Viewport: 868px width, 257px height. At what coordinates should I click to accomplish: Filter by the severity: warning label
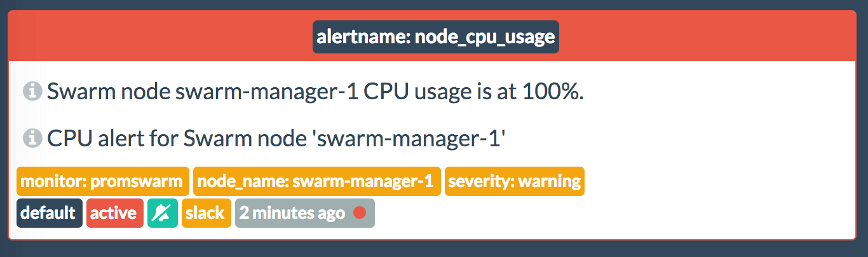[514, 181]
